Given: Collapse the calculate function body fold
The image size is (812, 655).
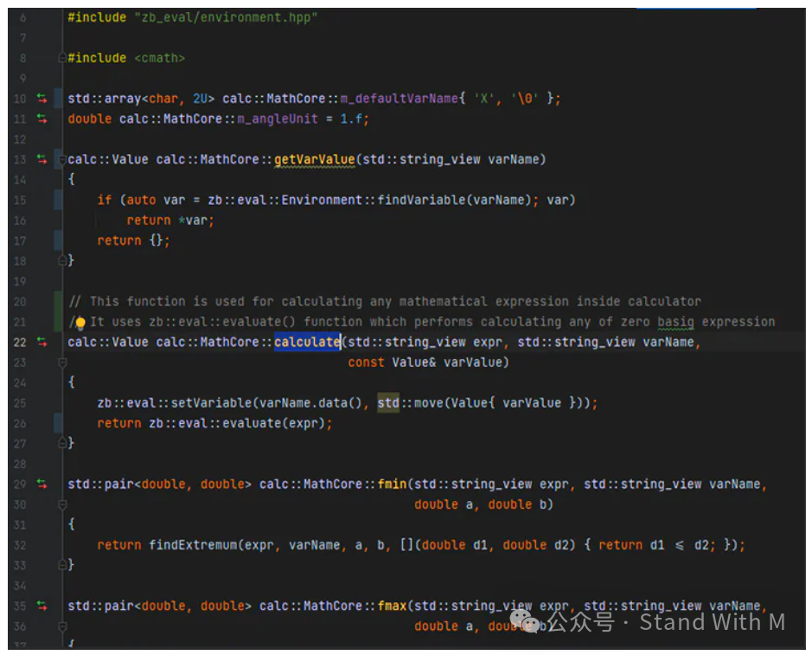Looking at the screenshot, I should click(x=61, y=362).
